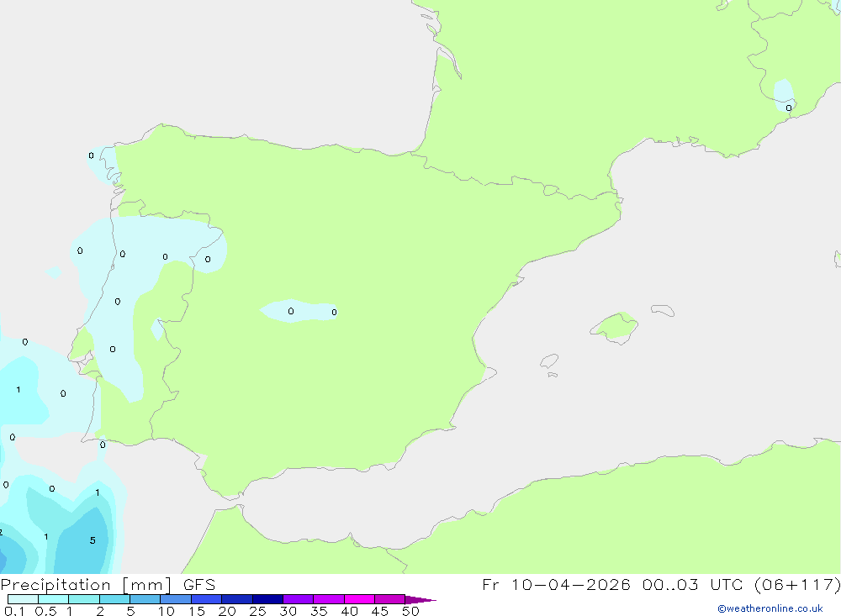Click the map's '5' value over the Atlantic
Screen dimensions: 841x616
(93, 540)
